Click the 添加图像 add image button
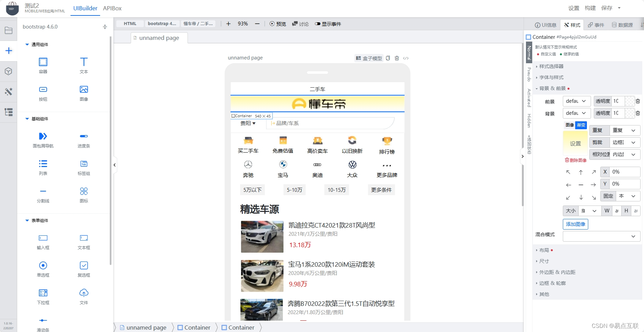 coord(576,224)
